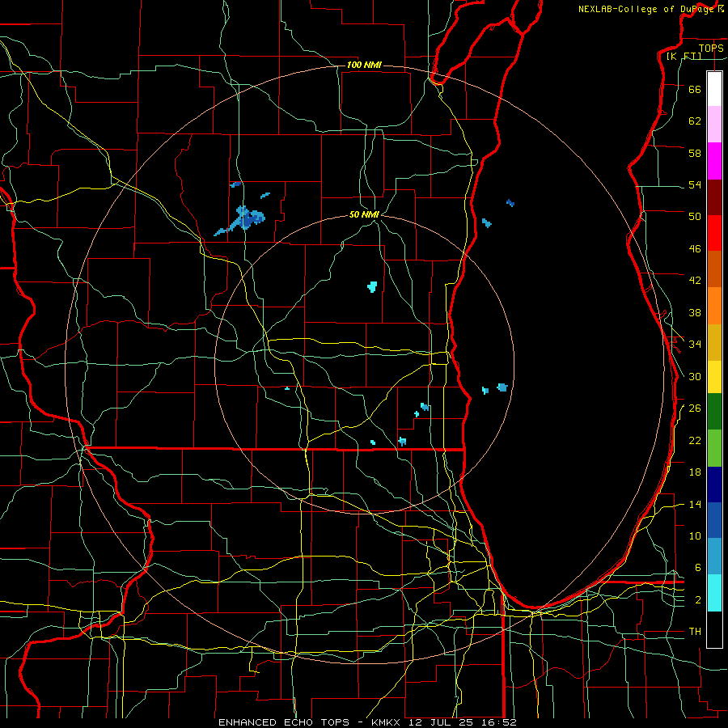The width and height of the screenshot is (728, 728).
Task: Click the "66" legend value
Action: 695,90
